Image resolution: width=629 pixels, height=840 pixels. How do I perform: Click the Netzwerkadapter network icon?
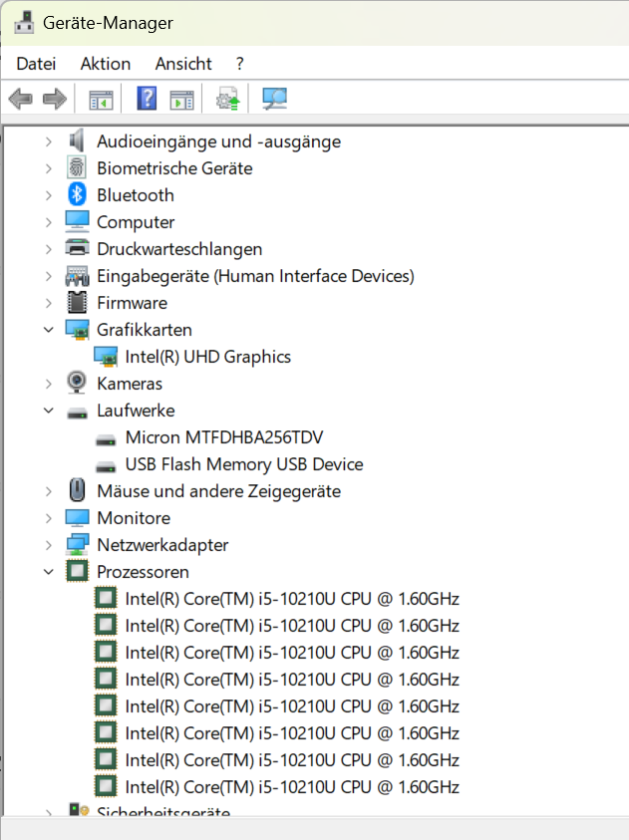(x=77, y=545)
